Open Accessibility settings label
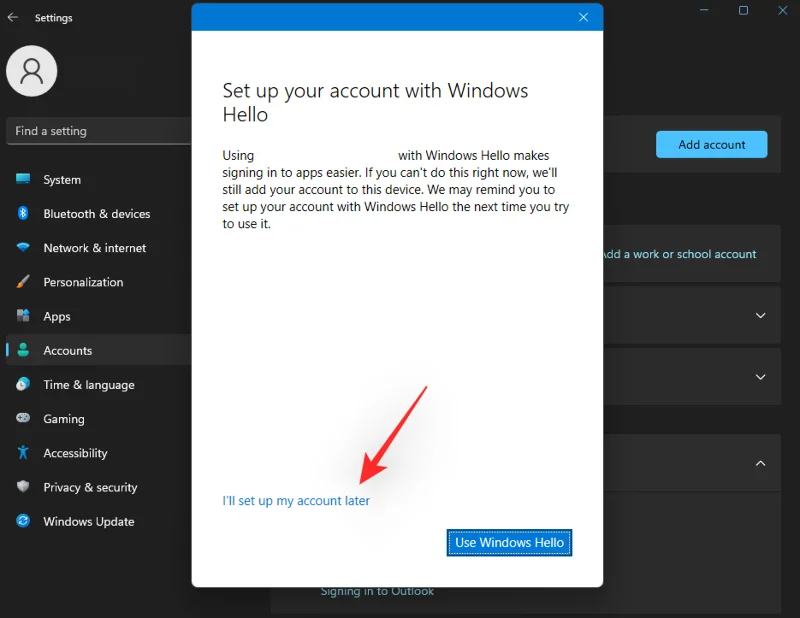The width and height of the screenshot is (800, 618). point(75,453)
